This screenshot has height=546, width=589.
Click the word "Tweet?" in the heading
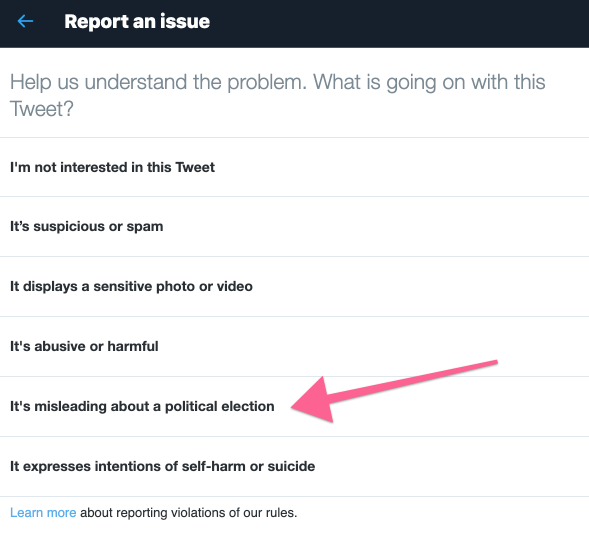(42, 109)
